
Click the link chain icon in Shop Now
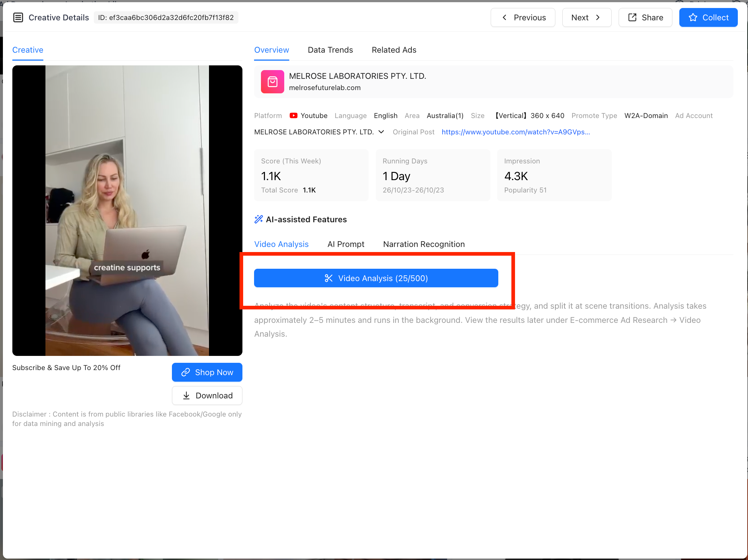click(x=186, y=372)
